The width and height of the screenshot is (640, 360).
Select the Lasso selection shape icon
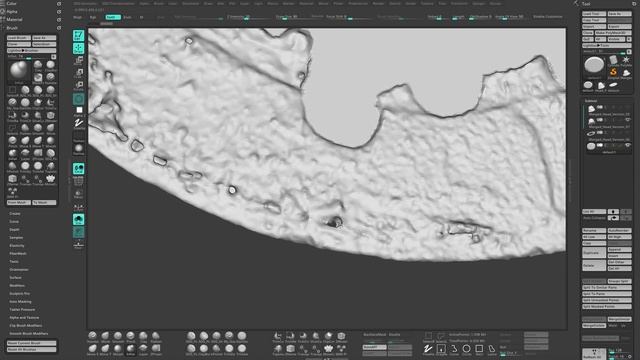492,349
